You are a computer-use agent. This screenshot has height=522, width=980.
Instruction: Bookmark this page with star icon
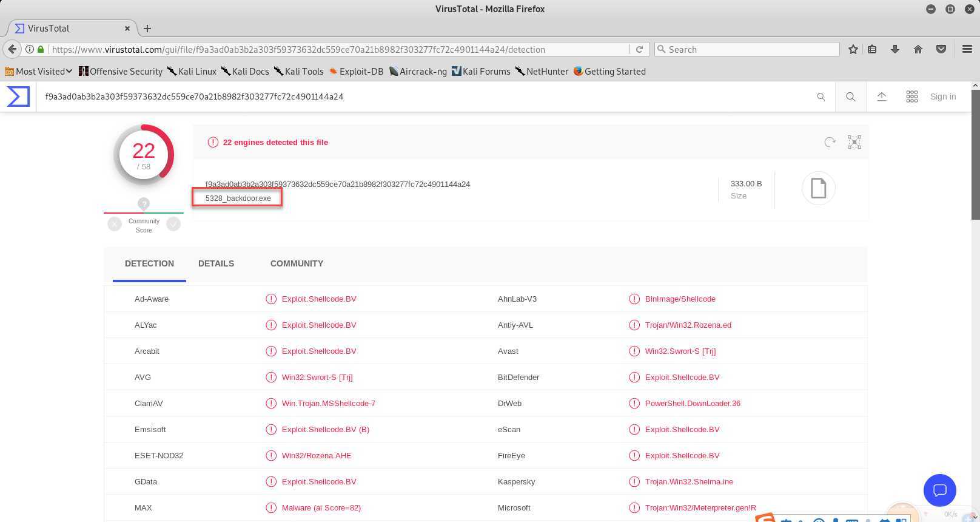pyautogui.click(x=853, y=49)
